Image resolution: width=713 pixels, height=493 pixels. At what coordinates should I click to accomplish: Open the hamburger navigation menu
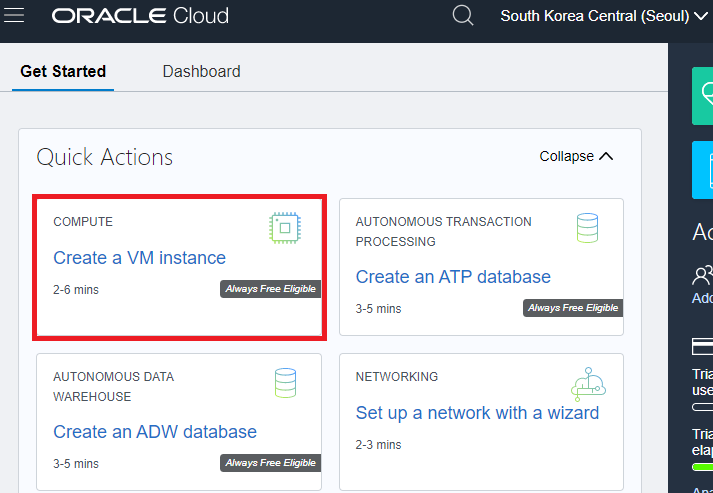point(14,15)
